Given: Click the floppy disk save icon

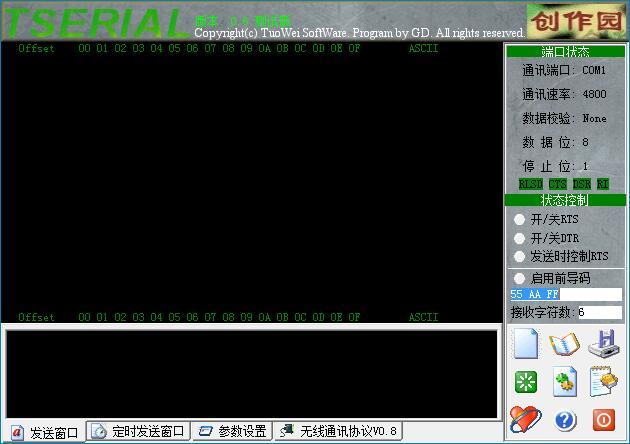Looking at the screenshot, I should pyautogui.click(x=604, y=343).
